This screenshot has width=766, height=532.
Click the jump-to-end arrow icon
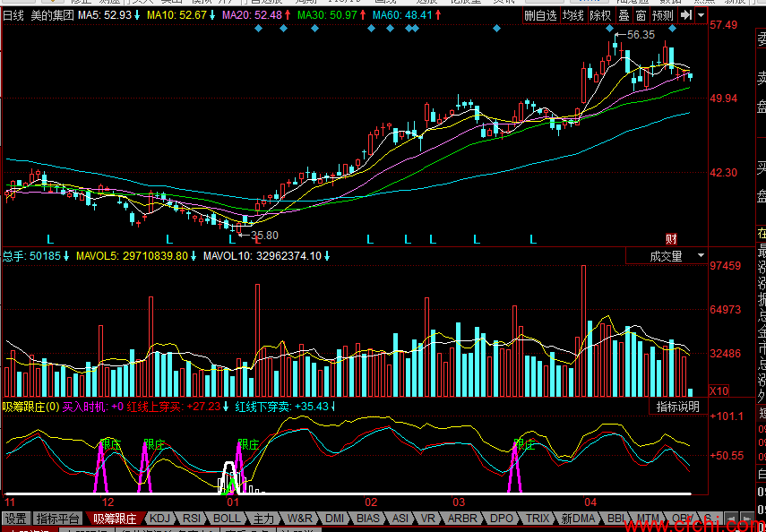(x=686, y=15)
